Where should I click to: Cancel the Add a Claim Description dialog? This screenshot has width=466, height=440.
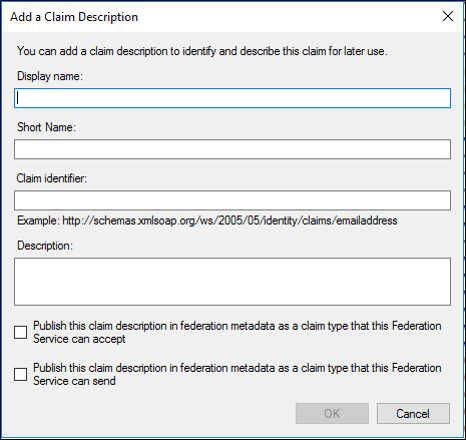(x=413, y=414)
